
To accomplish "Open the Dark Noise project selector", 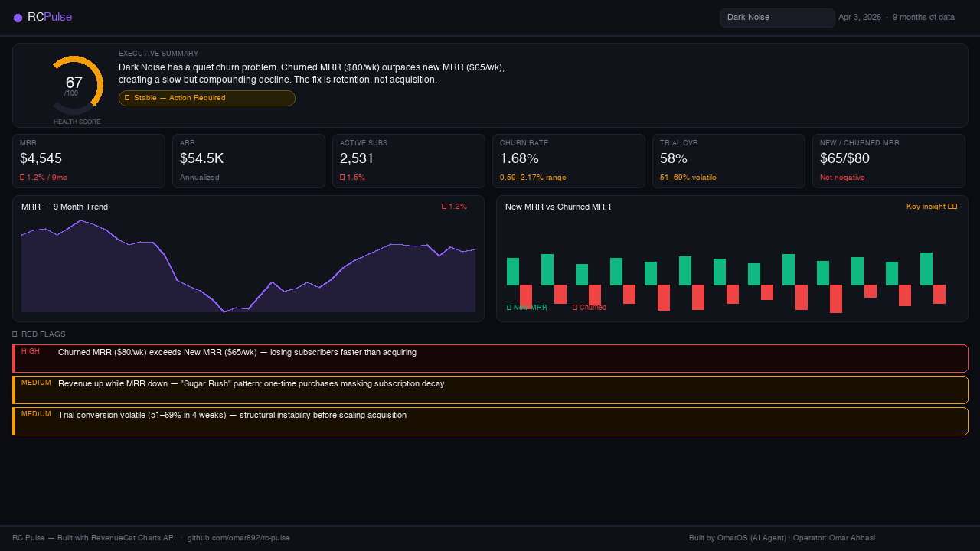I will tap(776, 17).
